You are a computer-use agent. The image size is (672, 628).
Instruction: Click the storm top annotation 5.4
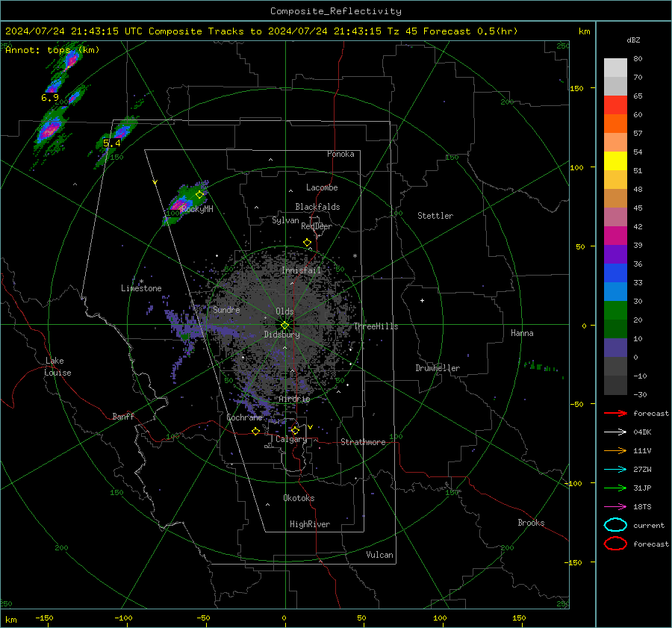pos(111,143)
